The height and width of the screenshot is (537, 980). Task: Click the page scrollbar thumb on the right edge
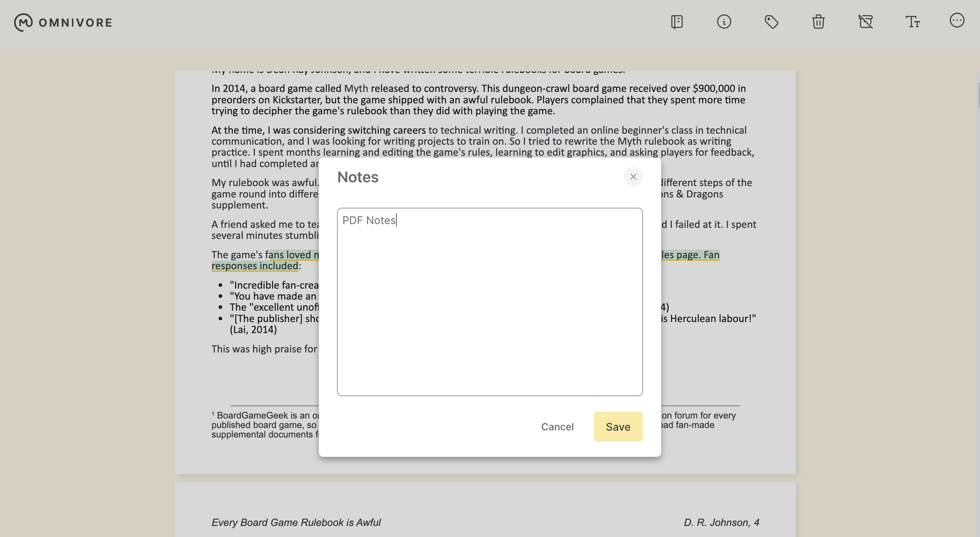click(978, 94)
